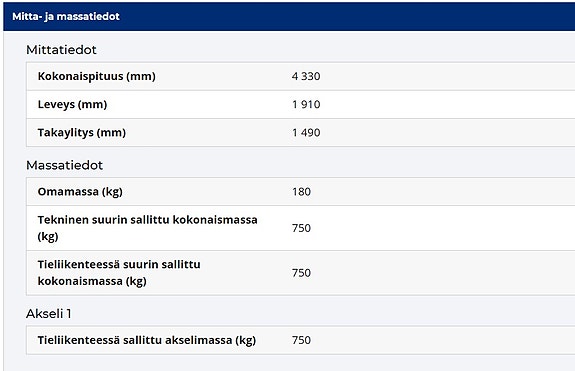The height and width of the screenshot is (371, 575).
Task: Click the Kokonaispituus (mm) label
Action: tap(96, 76)
